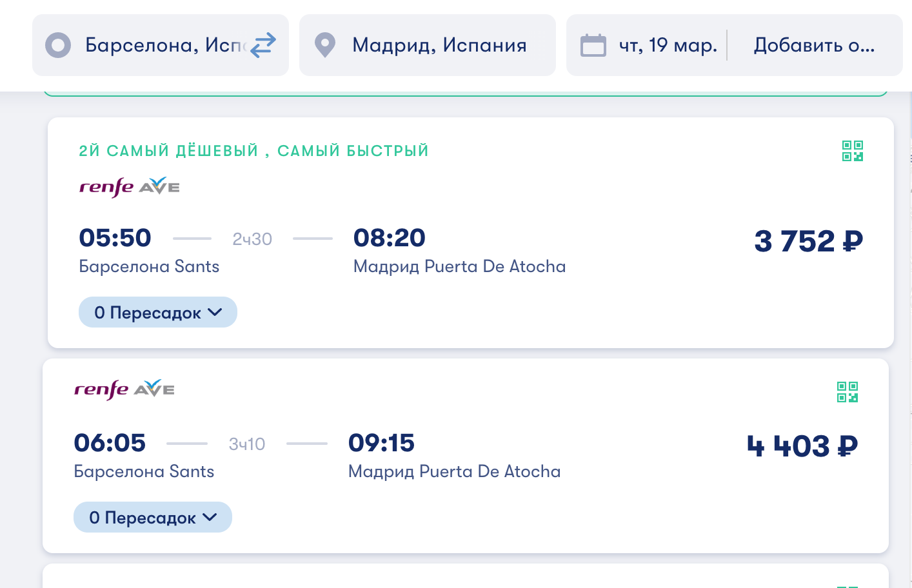Click Renfe AVE logo on 06:05 train
Screen dimensions: 912x588
pos(124,389)
